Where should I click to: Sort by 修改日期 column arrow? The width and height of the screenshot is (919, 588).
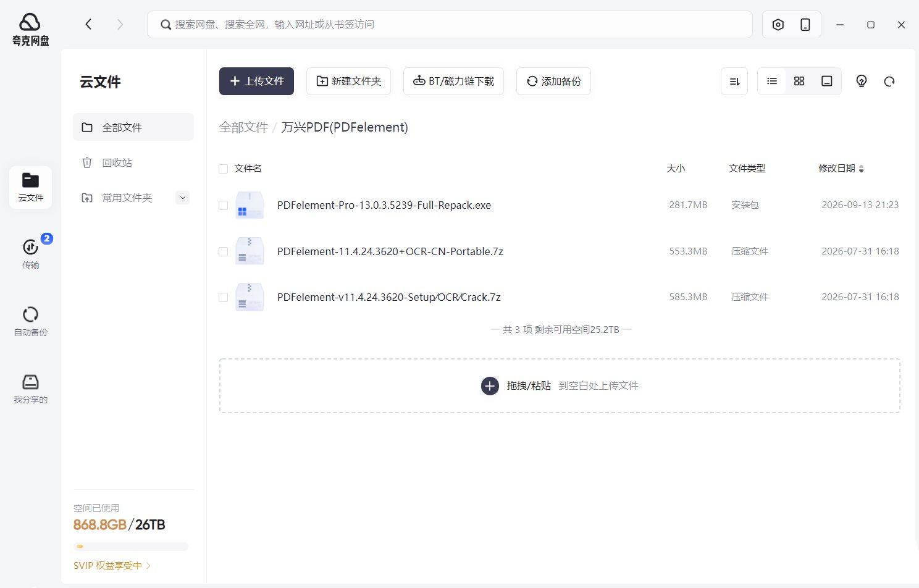tap(862, 169)
